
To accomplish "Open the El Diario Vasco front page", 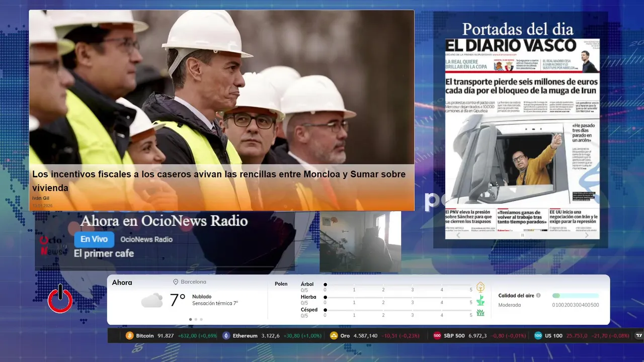I will point(522,139).
